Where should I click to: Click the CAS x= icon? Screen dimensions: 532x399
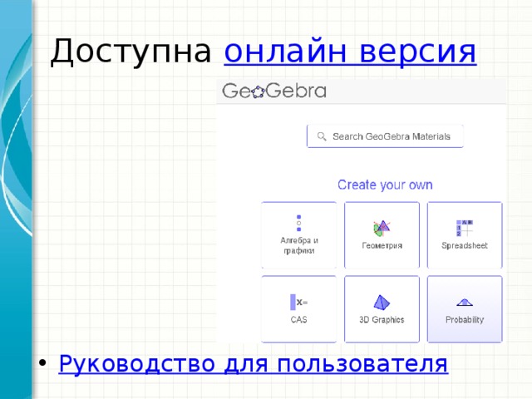pyautogui.click(x=299, y=302)
